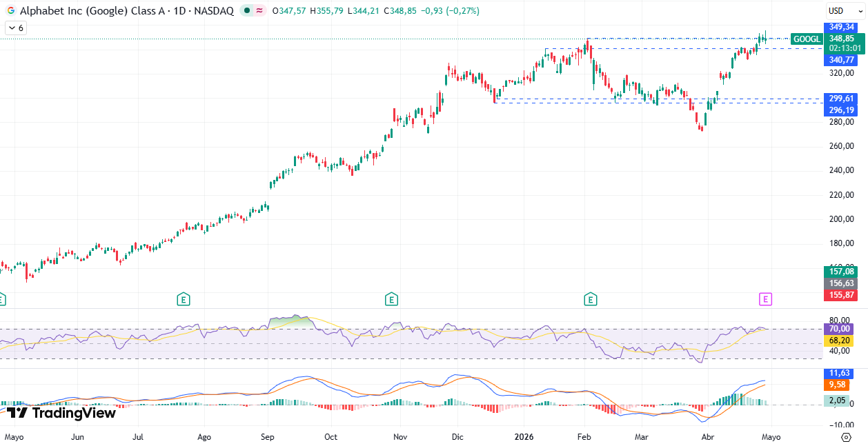Click the Google logo beside the symbol name
868x446 pixels.
point(10,11)
